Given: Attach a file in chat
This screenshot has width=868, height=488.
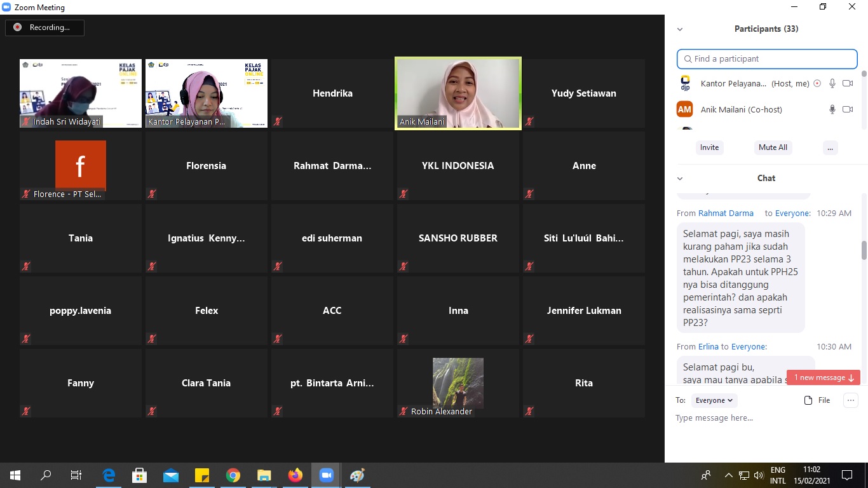Looking at the screenshot, I should pos(817,400).
